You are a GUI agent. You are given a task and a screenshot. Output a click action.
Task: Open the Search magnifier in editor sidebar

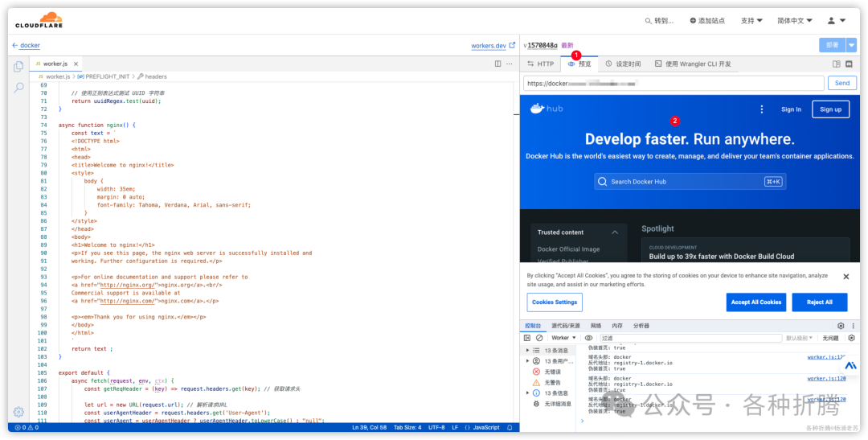pos(18,87)
